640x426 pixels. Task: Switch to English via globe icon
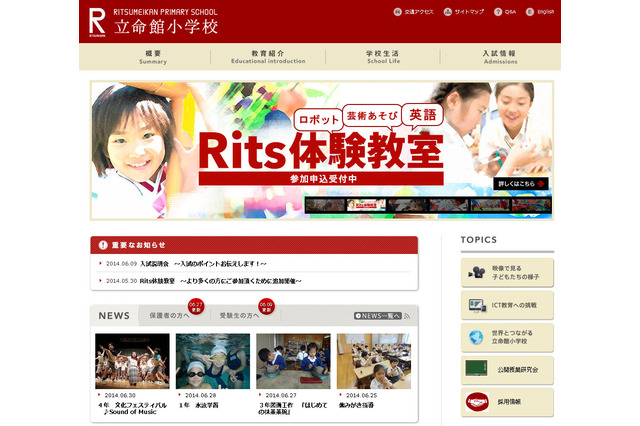pyautogui.click(x=540, y=12)
